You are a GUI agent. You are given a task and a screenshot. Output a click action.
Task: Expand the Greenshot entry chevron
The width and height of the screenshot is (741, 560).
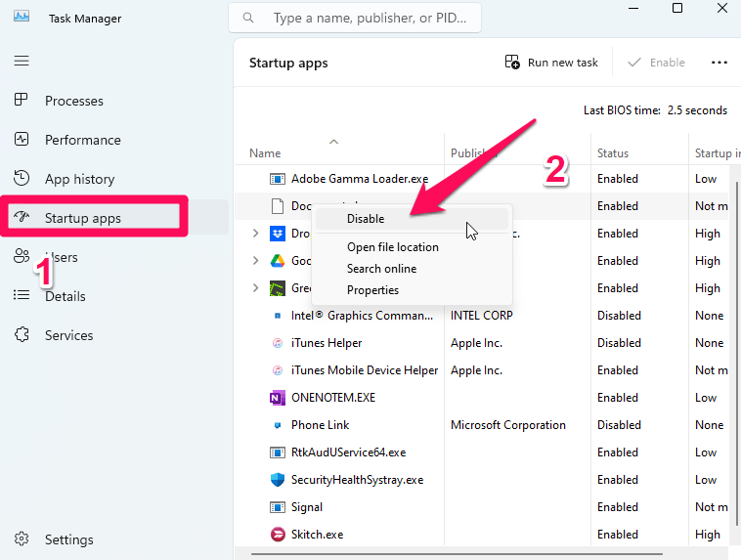coord(255,288)
